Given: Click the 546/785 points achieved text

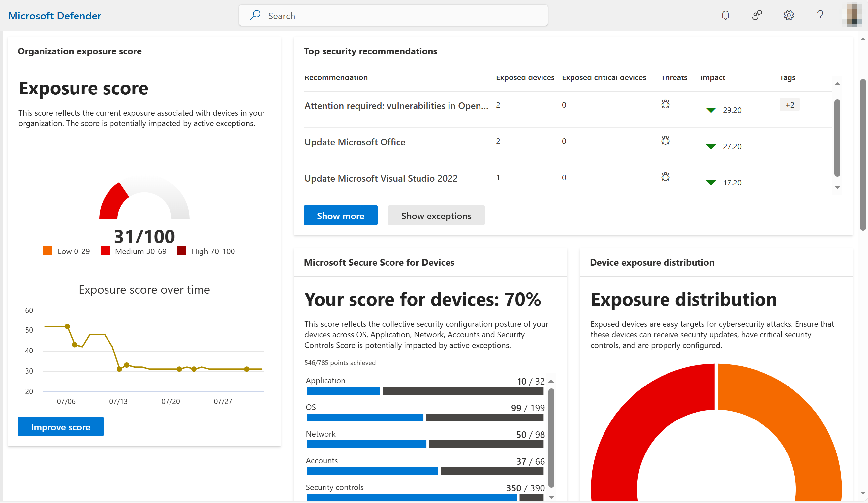Looking at the screenshot, I should pyautogui.click(x=340, y=363).
